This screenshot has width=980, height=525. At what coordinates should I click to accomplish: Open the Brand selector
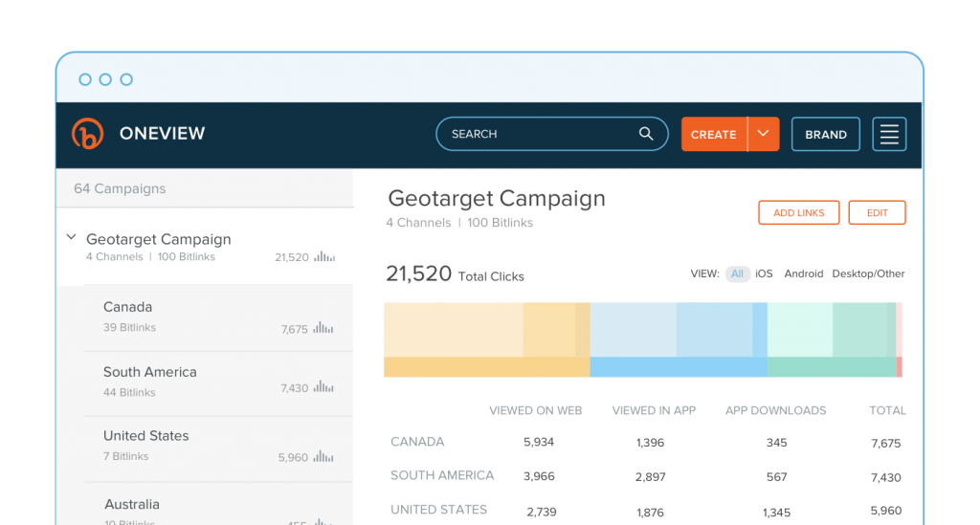click(825, 135)
